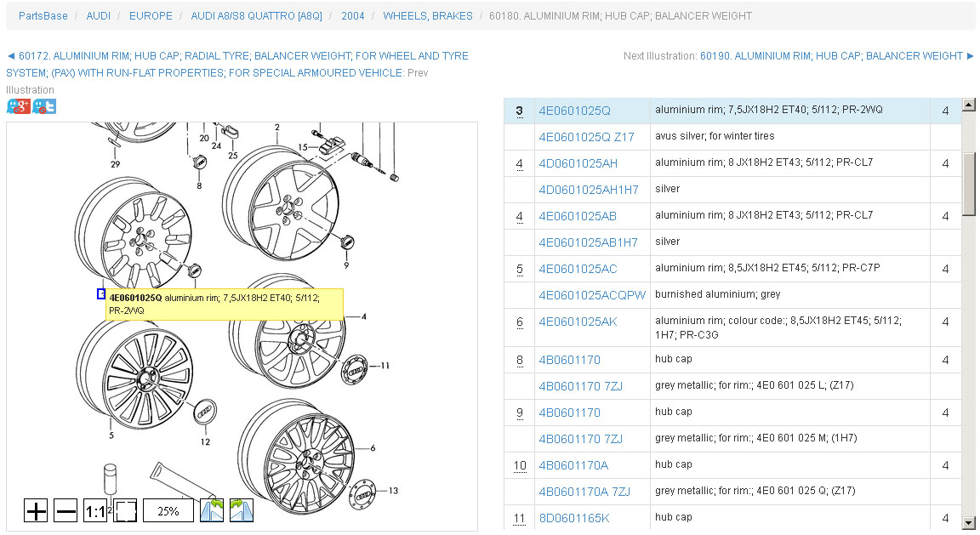Rotate the illustration left

[212, 510]
